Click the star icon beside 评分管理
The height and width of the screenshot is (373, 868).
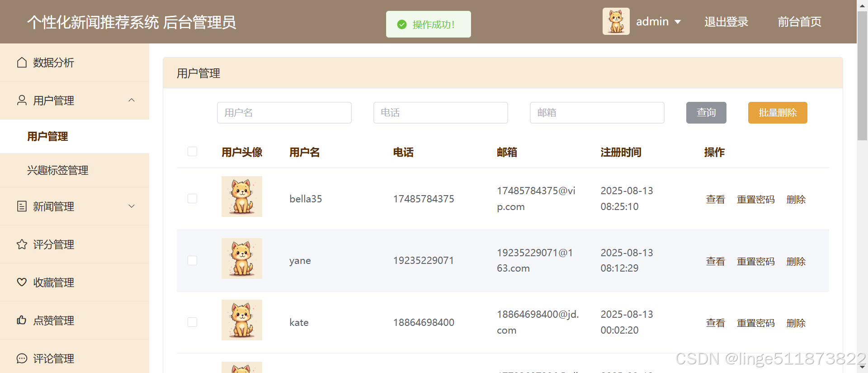[22, 244]
